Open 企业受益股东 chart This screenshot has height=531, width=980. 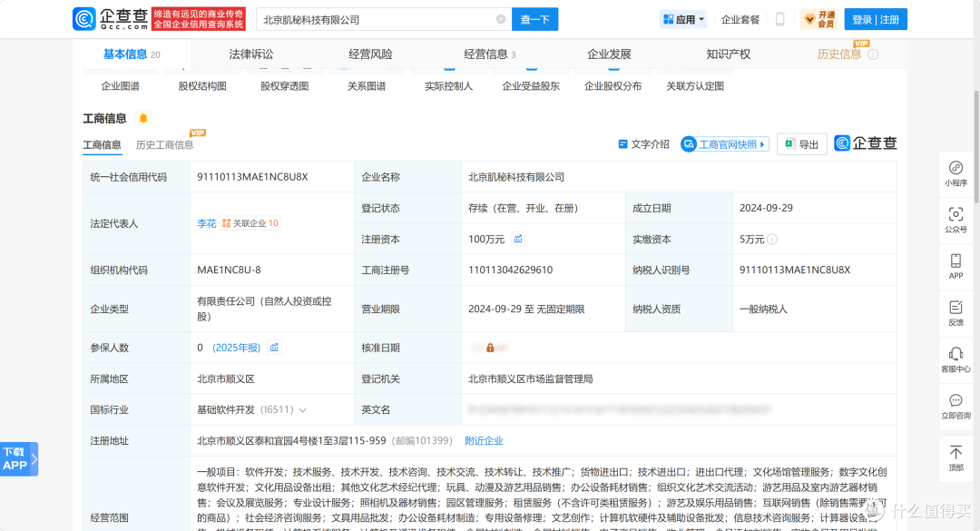point(531,85)
